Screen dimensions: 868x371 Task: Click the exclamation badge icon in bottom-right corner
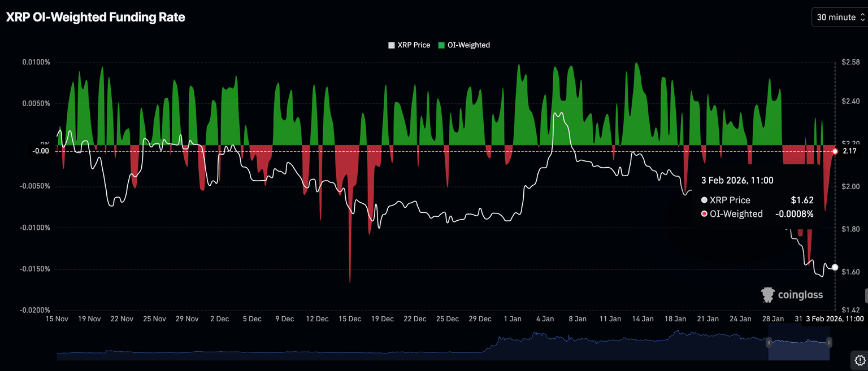click(x=859, y=360)
